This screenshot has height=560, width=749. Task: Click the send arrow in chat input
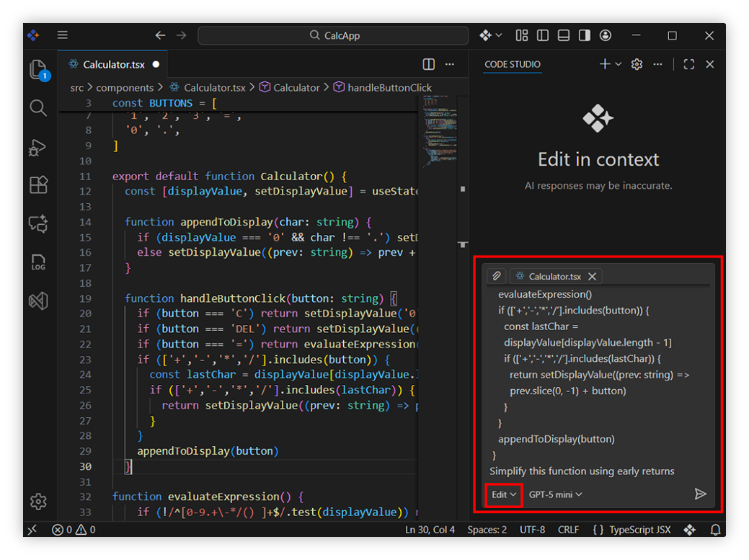coord(699,494)
